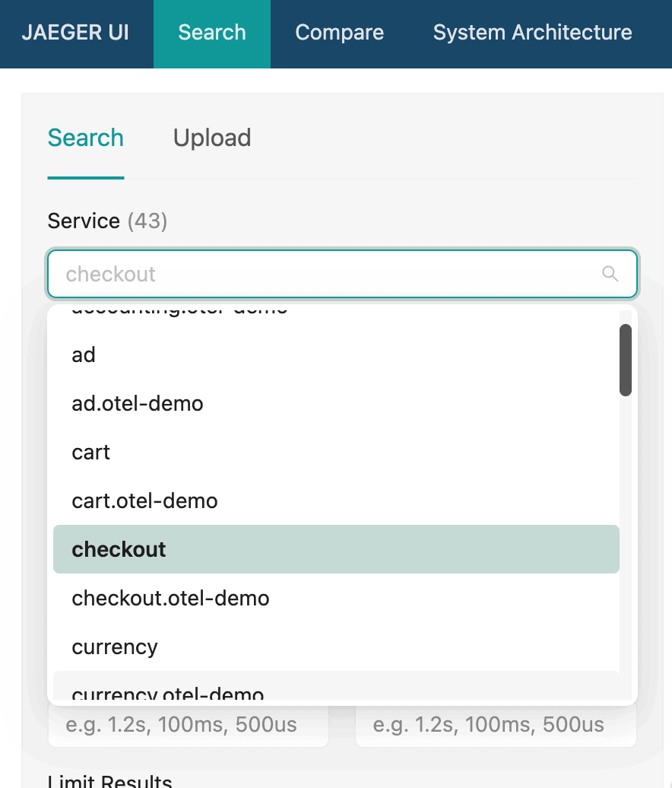The height and width of the screenshot is (788, 672).
Task: Switch to the Compare page
Action: 340,33
